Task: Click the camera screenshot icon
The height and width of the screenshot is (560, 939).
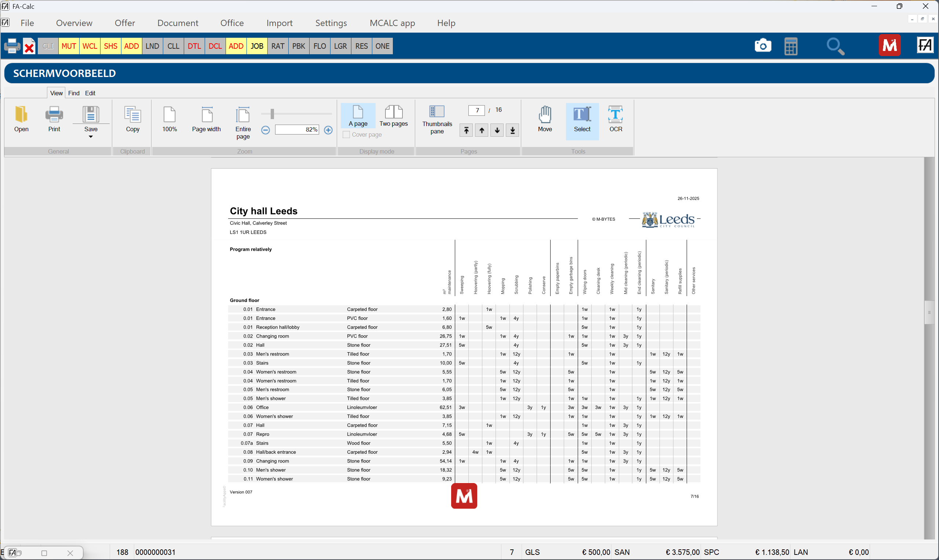Action: pyautogui.click(x=763, y=46)
